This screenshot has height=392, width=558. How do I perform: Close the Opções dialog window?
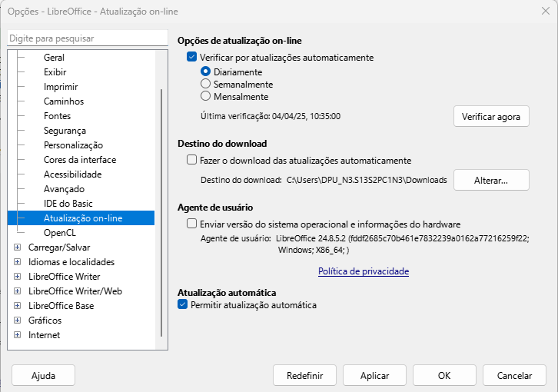pos(546,11)
